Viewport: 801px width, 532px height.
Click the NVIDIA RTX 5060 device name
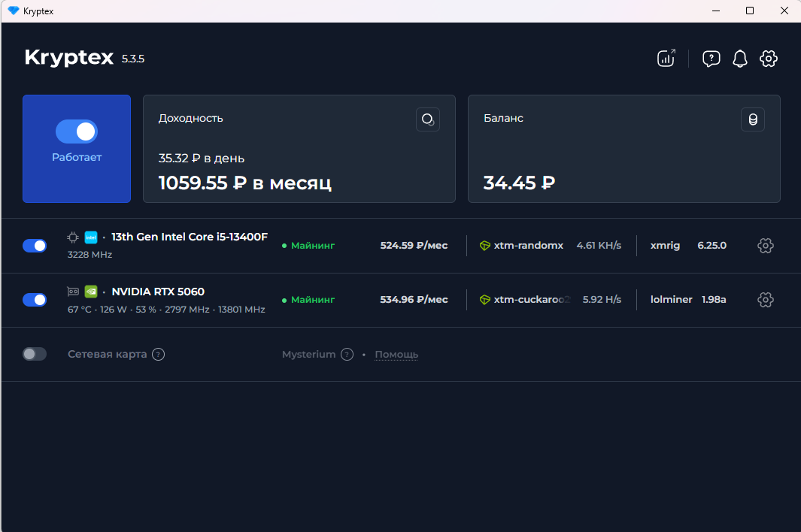pos(158,292)
